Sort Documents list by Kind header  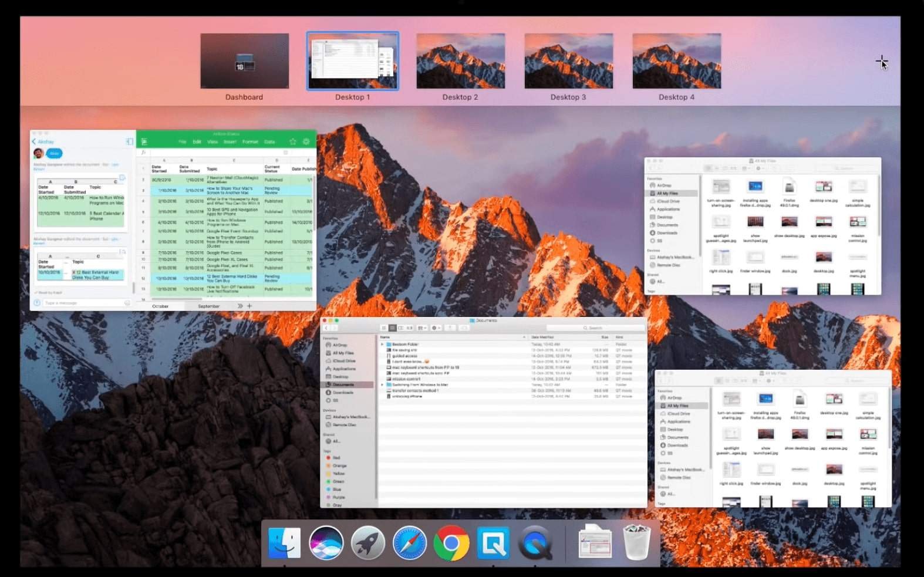(619, 337)
